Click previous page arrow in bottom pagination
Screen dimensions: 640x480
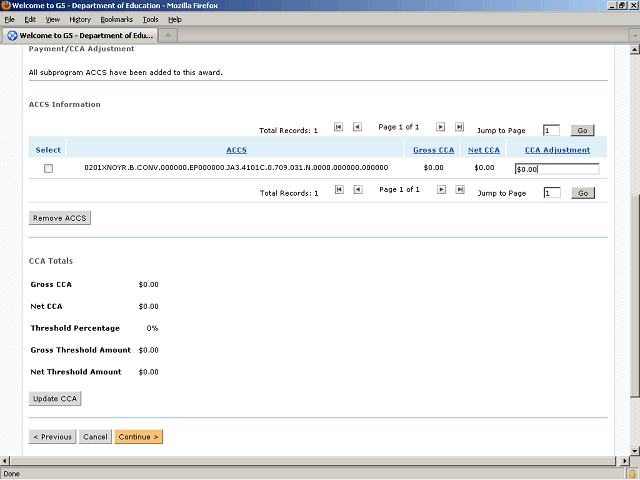coord(358,190)
